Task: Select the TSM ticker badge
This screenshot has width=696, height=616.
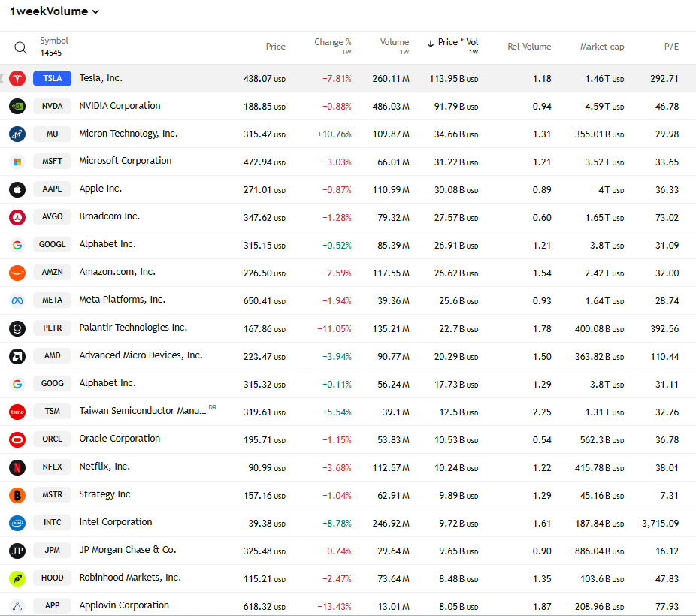Action: click(x=53, y=411)
